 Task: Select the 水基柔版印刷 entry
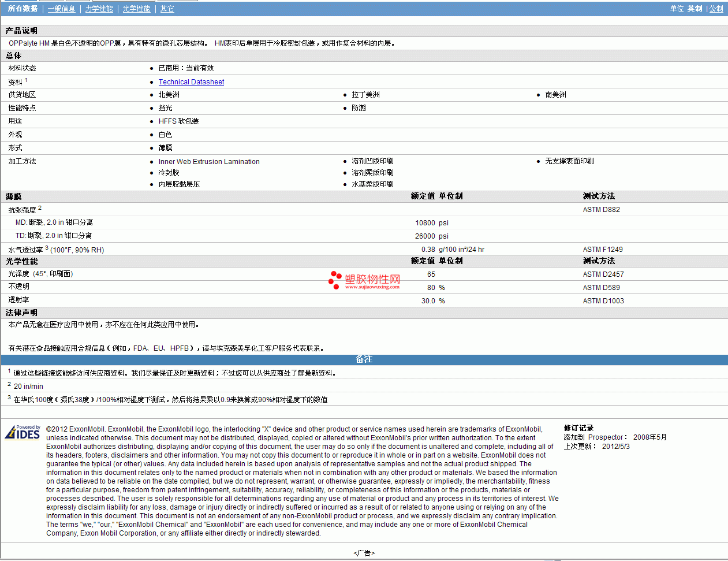coord(372,184)
